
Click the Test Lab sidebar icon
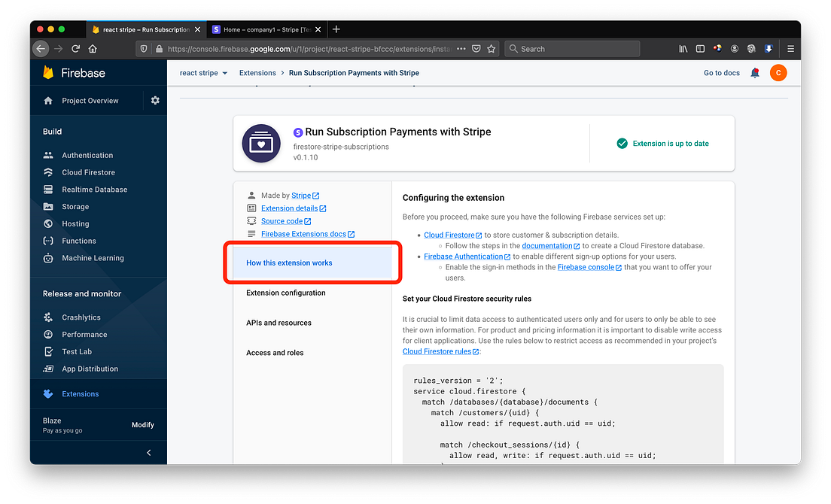pos(49,351)
